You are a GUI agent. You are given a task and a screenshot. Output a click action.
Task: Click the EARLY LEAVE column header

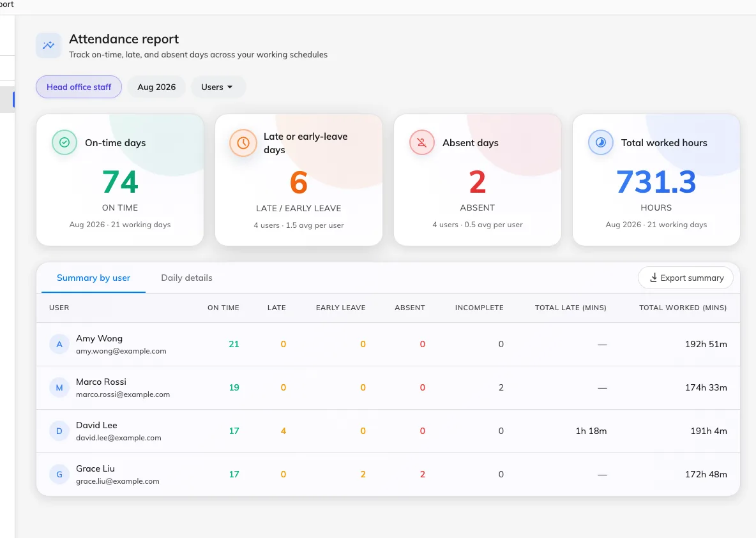pyautogui.click(x=340, y=308)
